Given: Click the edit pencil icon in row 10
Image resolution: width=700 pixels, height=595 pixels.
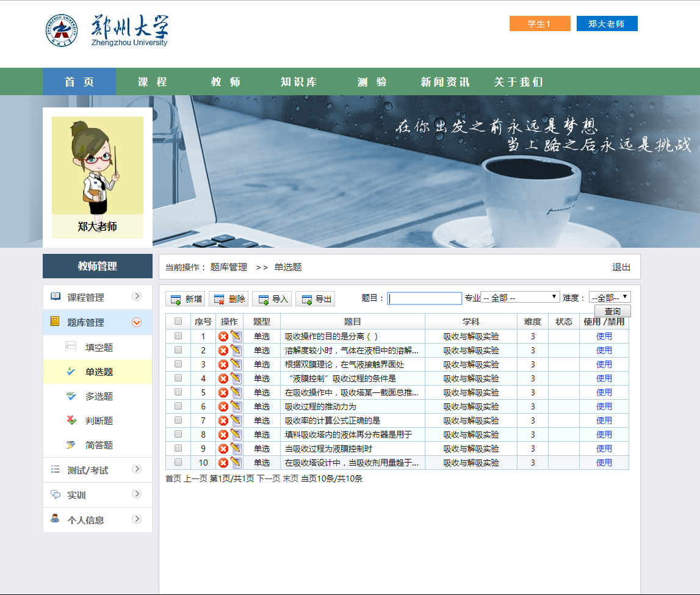Looking at the screenshot, I should pos(236,463).
